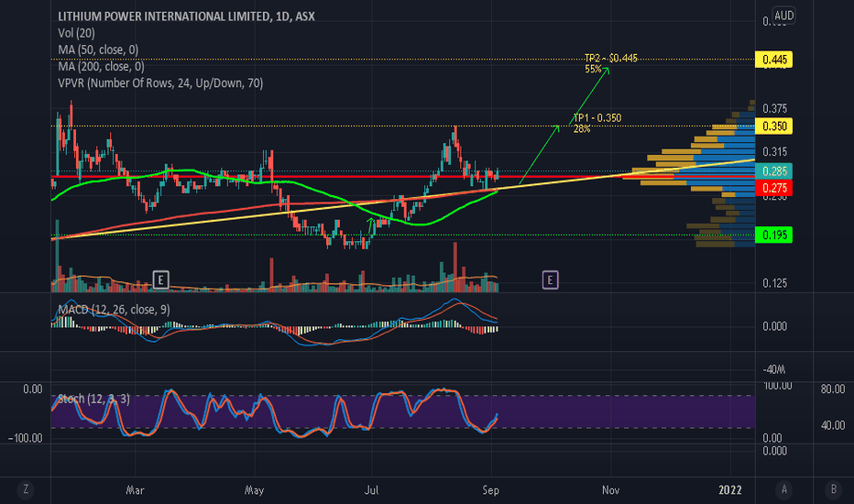Toggle auto scale A button

pyautogui.click(x=783, y=489)
